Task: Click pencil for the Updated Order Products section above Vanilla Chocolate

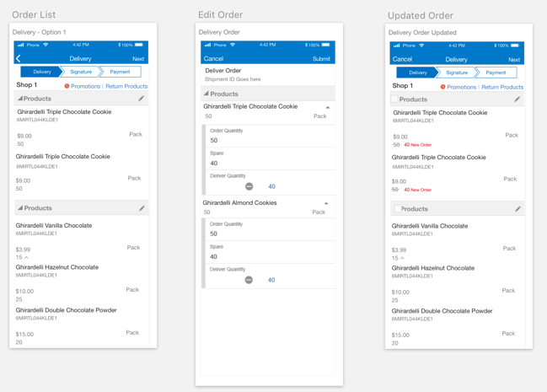Action: [x=518, y=209]
